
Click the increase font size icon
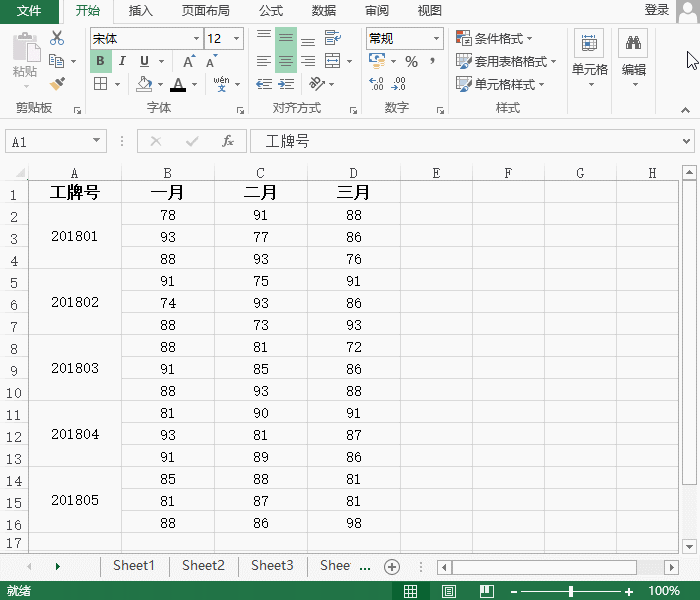click(x=190, y=61)
